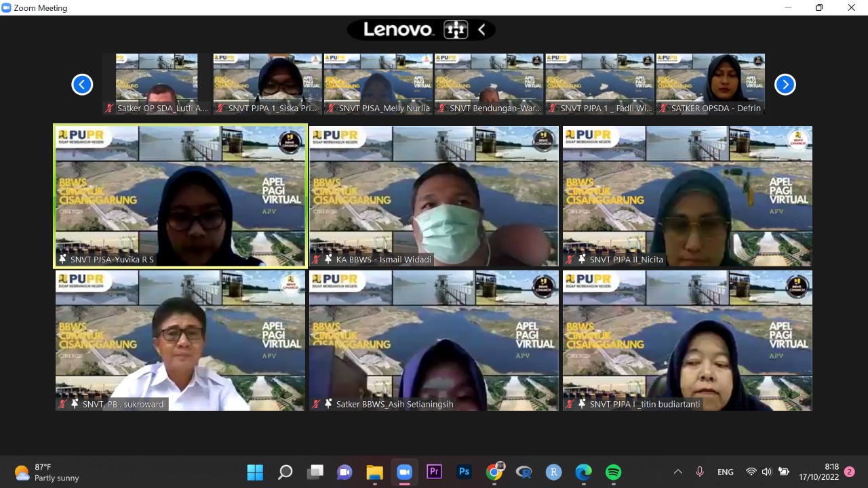
Task: Click the name label "KA BBWS - Ismail Widadi"
Action: (384, 260)
